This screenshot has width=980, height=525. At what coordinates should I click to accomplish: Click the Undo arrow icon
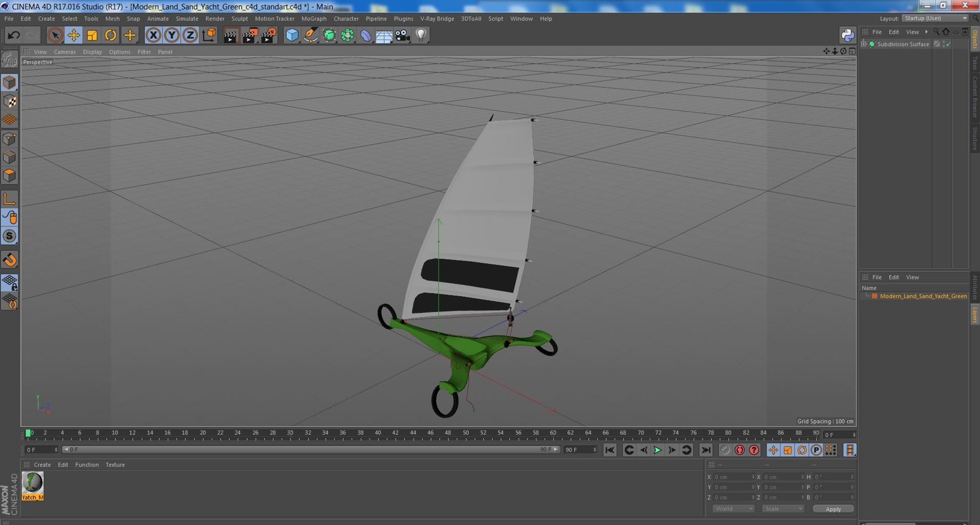pyautogui.click(x=14, y=35)
